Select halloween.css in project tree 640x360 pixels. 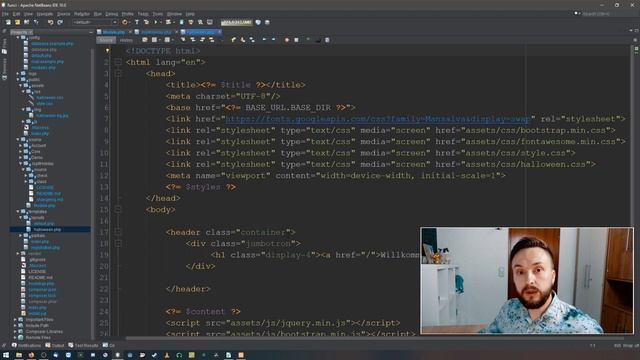click(x=50, y=98)
